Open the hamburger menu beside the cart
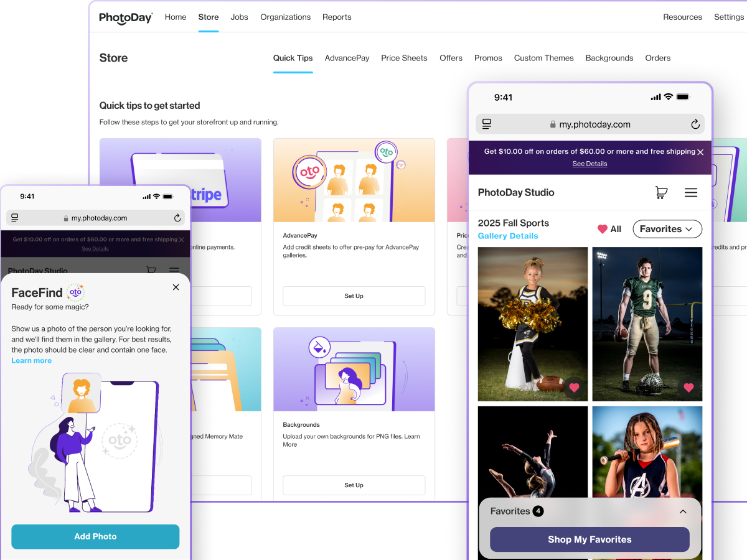 click(691, 193)
